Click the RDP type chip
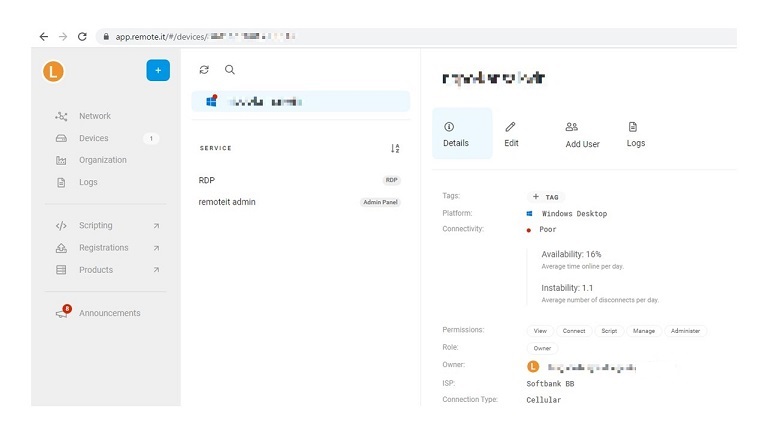768x432 pixels. (x=391, y=180)
